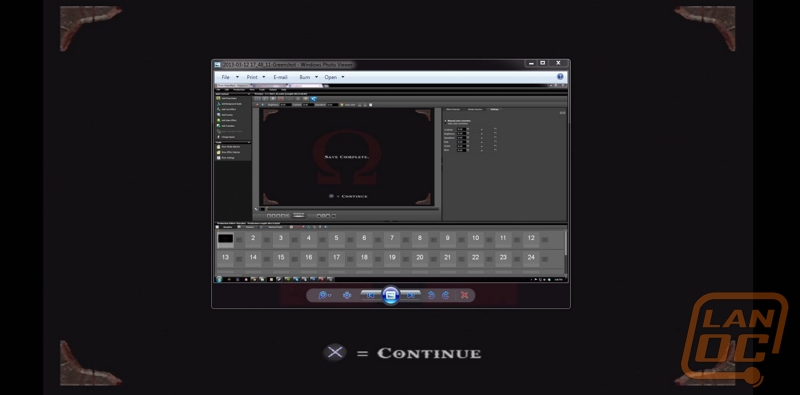Select the first slide thumbnail in the storyboard
This screenshot has height=395, width=800.
click(x=225, y=238)
